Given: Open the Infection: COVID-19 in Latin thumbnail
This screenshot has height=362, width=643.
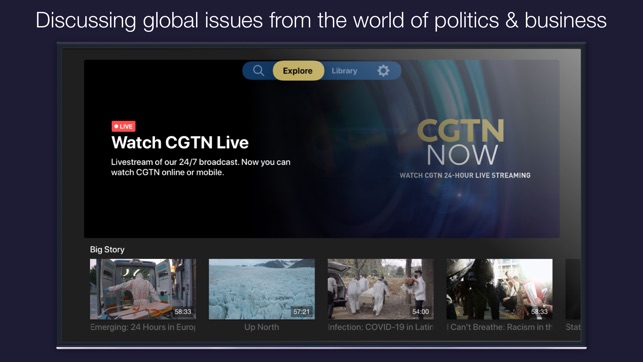Looking at the screenshot, I should [x=381, y=289].
